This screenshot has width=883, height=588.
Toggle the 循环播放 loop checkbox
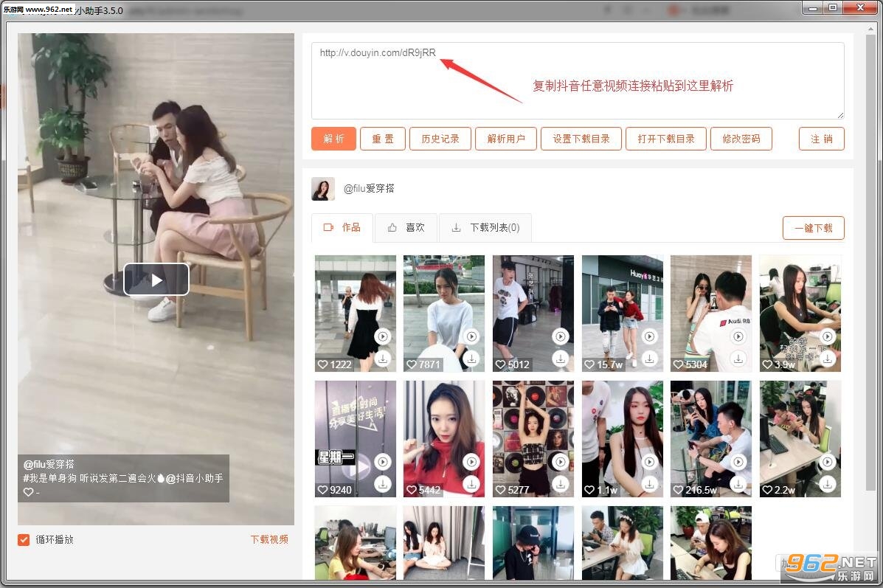click(24, 539)
